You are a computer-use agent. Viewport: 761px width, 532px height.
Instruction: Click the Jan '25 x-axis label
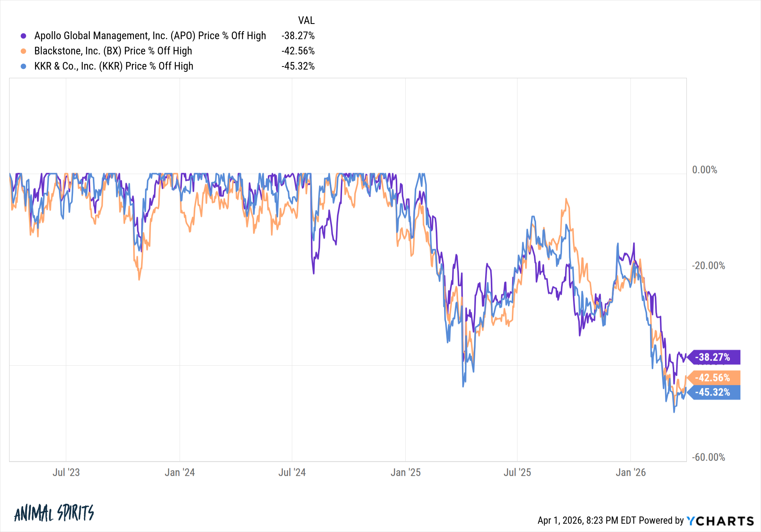[405, 472]
